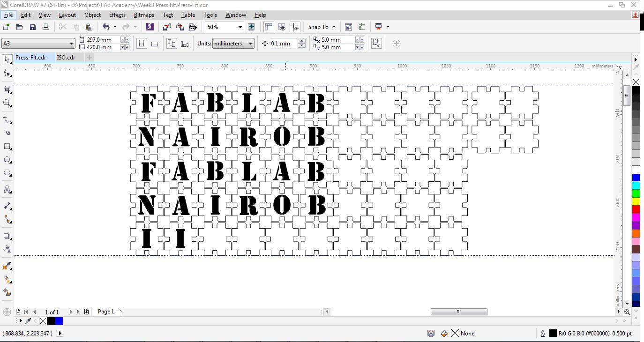Open the zoom level 50% dropdown
This screenshot has width=644, height=342.
point(240,27)
